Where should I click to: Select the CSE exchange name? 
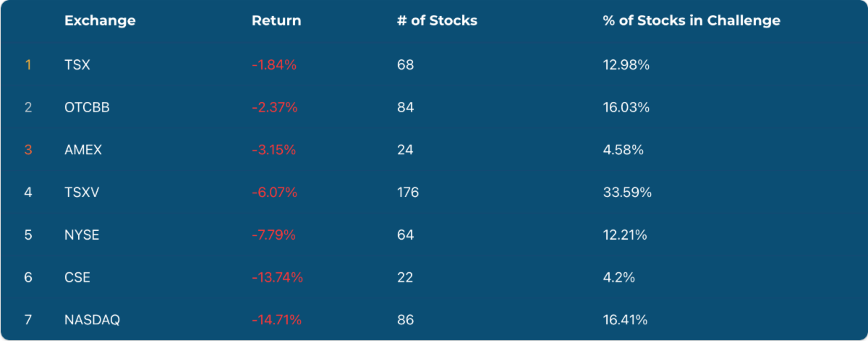point(77,277)
